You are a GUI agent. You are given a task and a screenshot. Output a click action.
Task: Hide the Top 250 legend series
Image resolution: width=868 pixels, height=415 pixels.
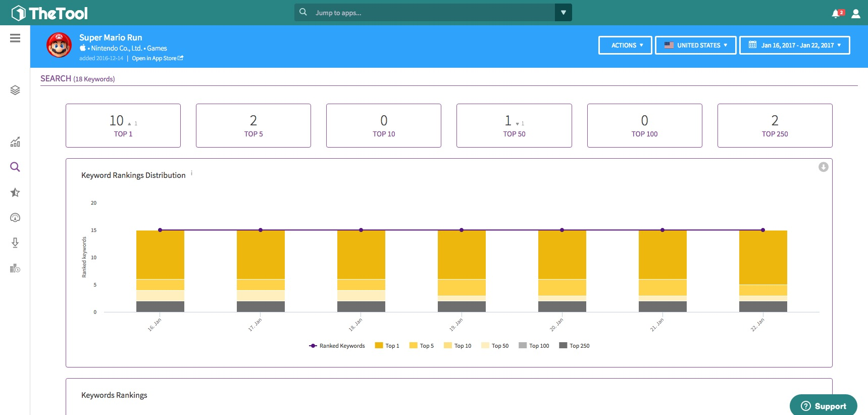coord(575,346)
